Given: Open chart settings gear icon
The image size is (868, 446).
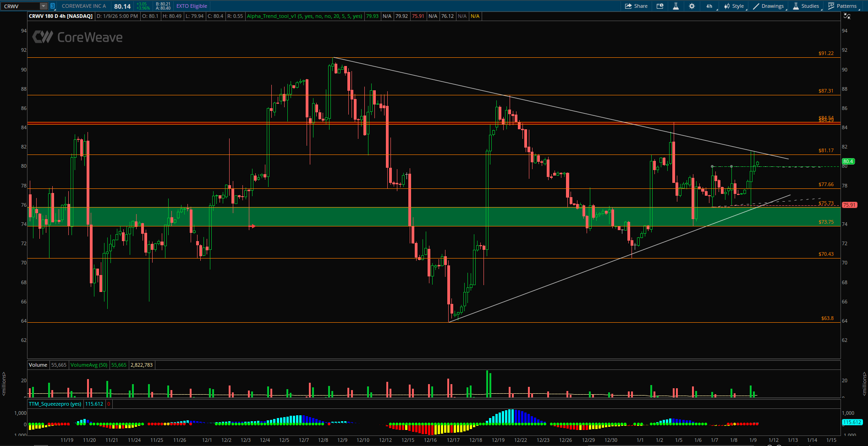Looking at the screenshot, I should 692,6.
